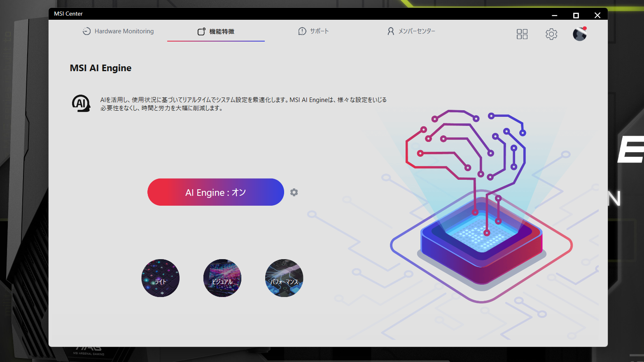
Task: Select the ビジュアル preset thumbnail
Action: [222, 278]
